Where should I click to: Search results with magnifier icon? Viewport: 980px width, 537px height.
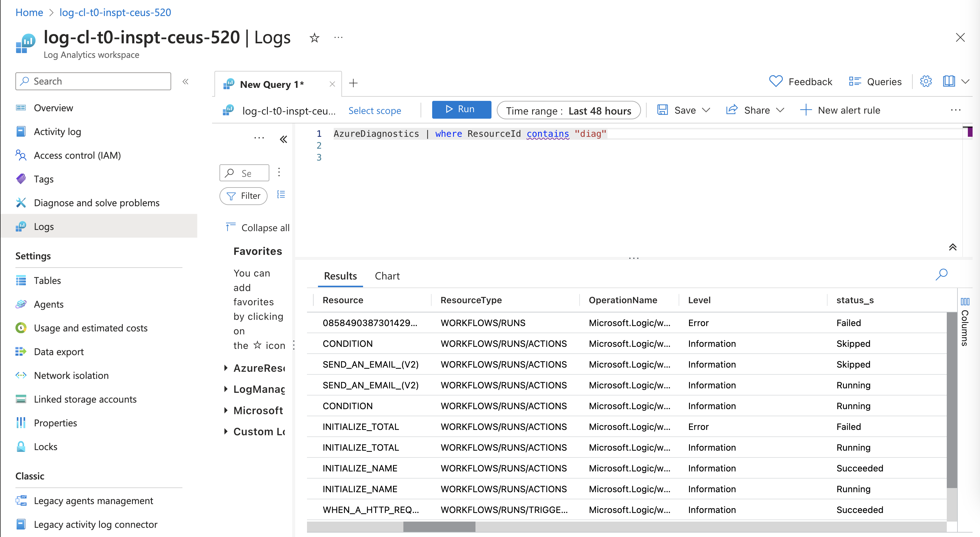[x=941, y=274]
